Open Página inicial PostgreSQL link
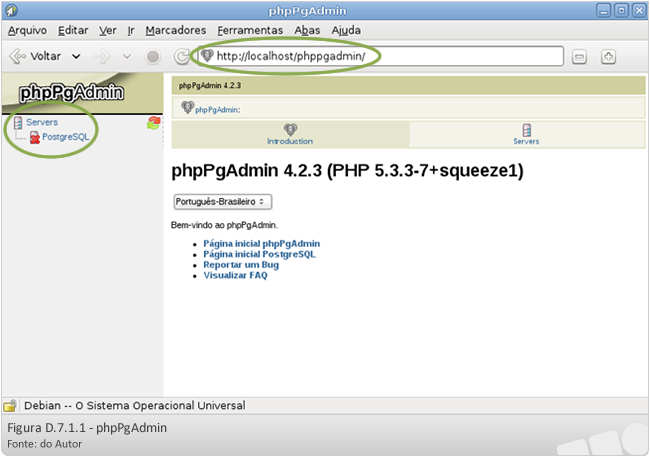The image size is (650, 457). pos(260,254)
